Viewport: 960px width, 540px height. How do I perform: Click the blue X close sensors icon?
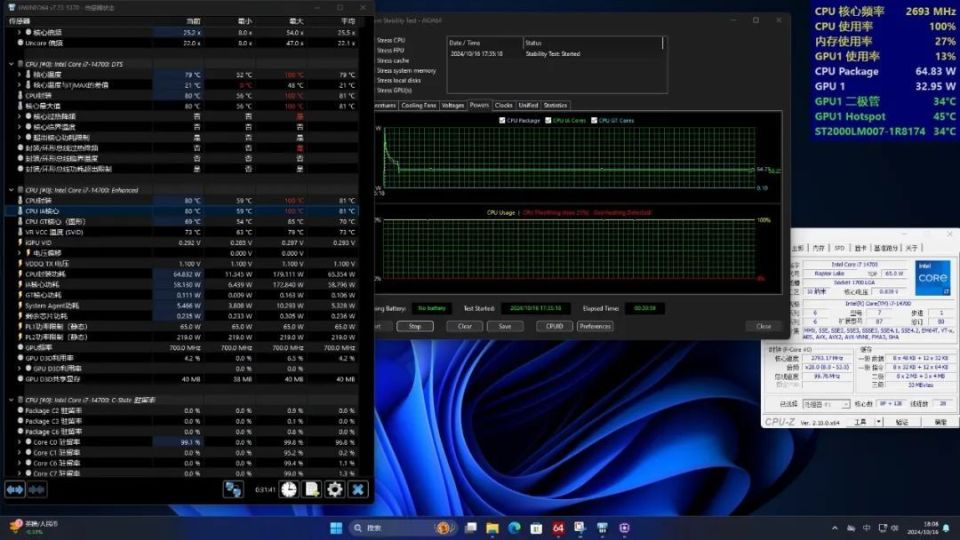click(x=357, y=489)
